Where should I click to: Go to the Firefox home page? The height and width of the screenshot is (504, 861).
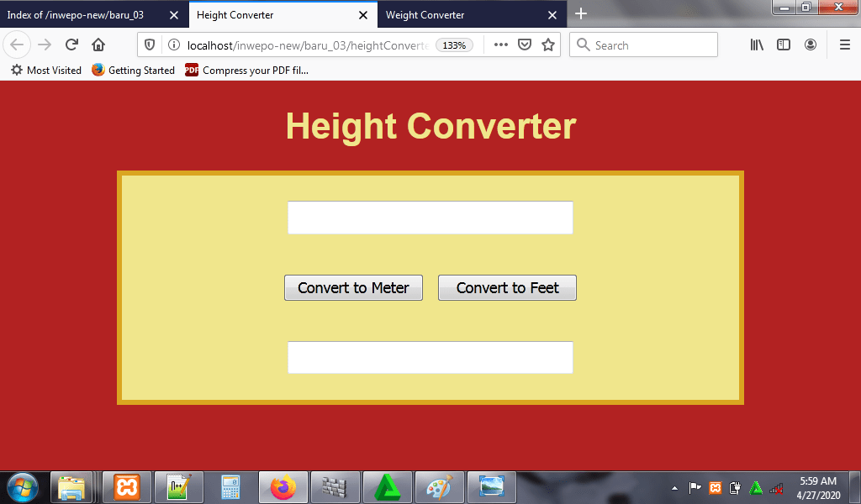pos(98,45)
